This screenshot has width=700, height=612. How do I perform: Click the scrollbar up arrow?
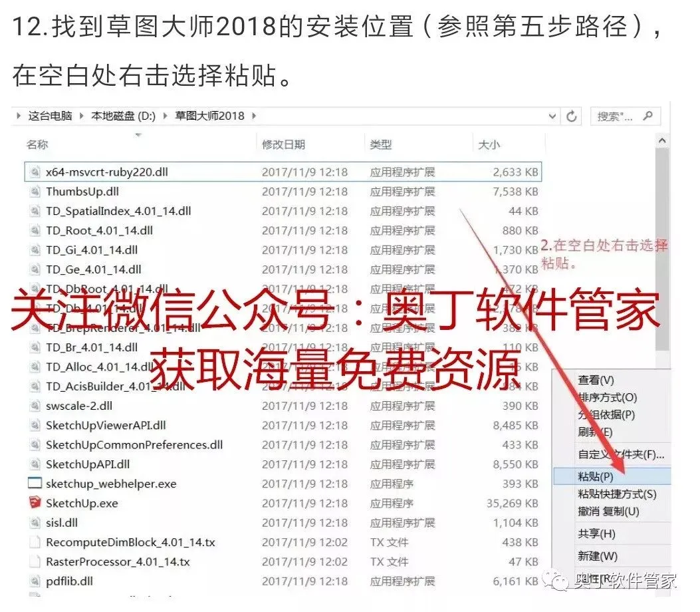(x=662, y=141)
